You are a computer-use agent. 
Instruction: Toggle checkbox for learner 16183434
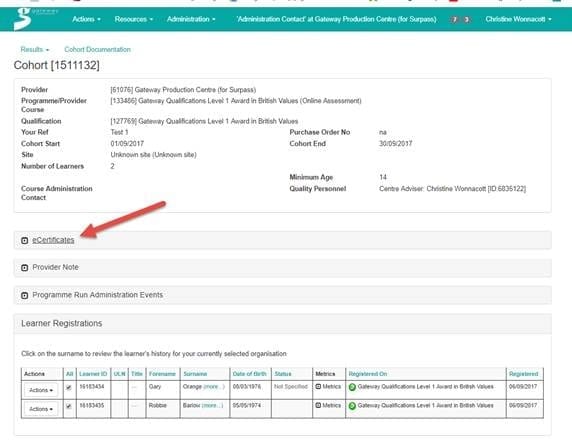(69, 387)
